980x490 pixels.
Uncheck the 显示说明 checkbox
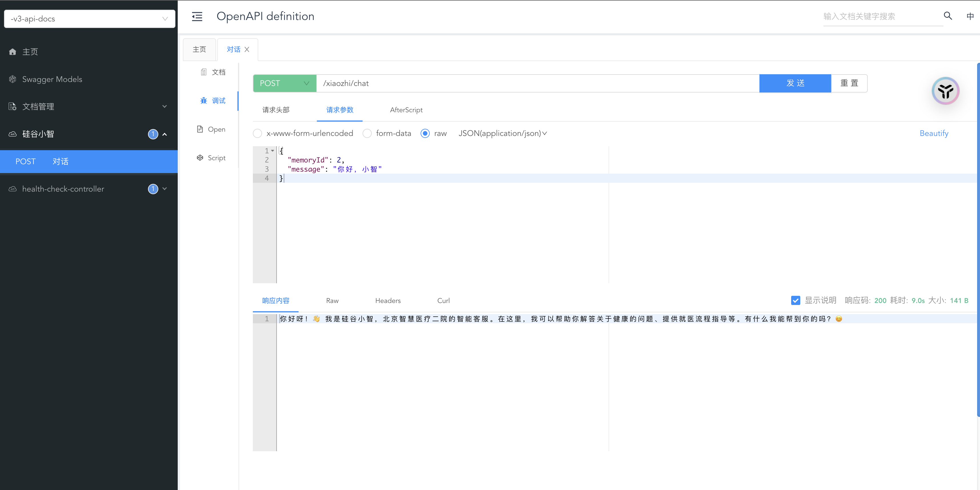795,300
